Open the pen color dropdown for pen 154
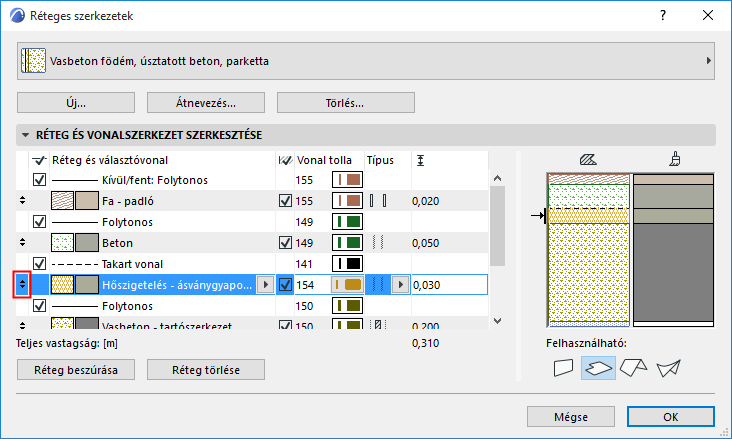Image resolution: width=732 pixels, height=439 pixels. tap(347, 284)
